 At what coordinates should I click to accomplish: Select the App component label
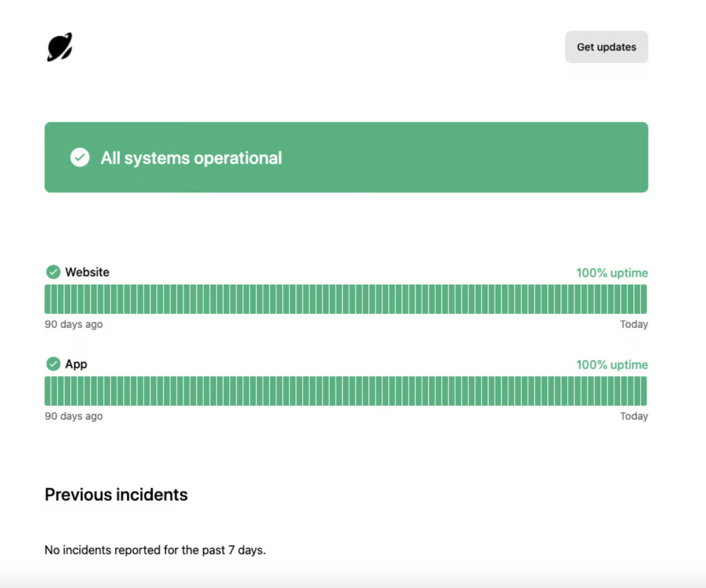76,364
